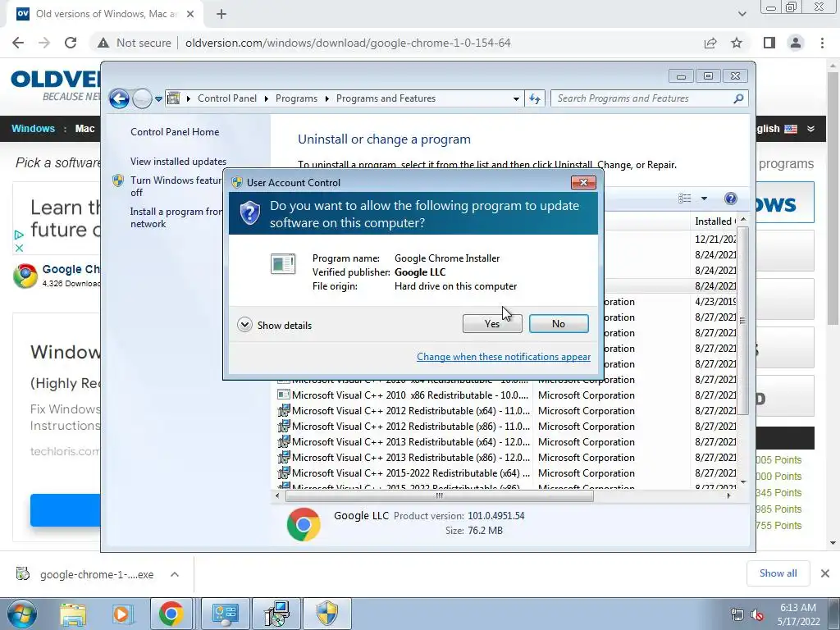Image resolution: width=840 pixels, height=630 pixels.
Task: Click the Not secure warning icon
Action: pos(103,43)
